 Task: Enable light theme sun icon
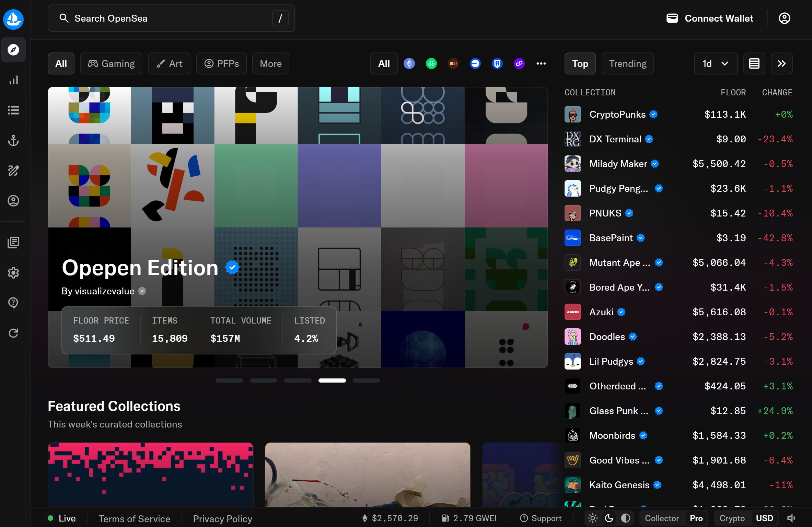[x=593, y=518]
